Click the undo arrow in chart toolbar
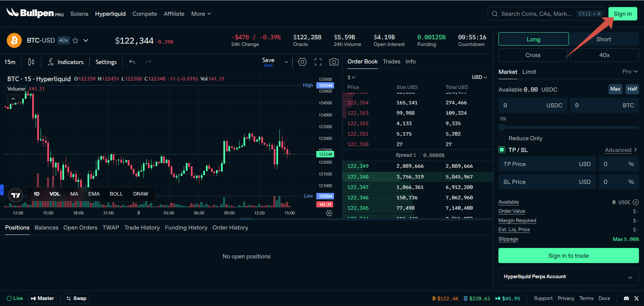Screen dimensions: 644x306 pos(132,62)
